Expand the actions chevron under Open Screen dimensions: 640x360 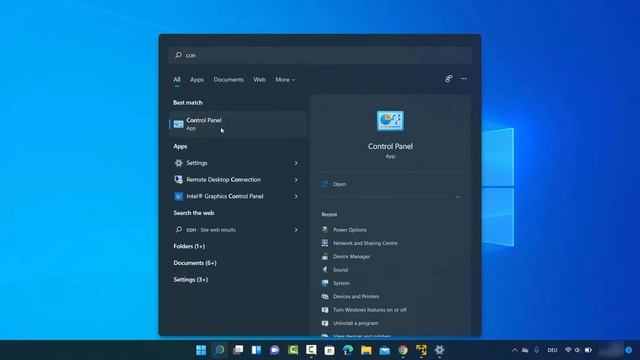pyautogui.click(x=458, y=197)
